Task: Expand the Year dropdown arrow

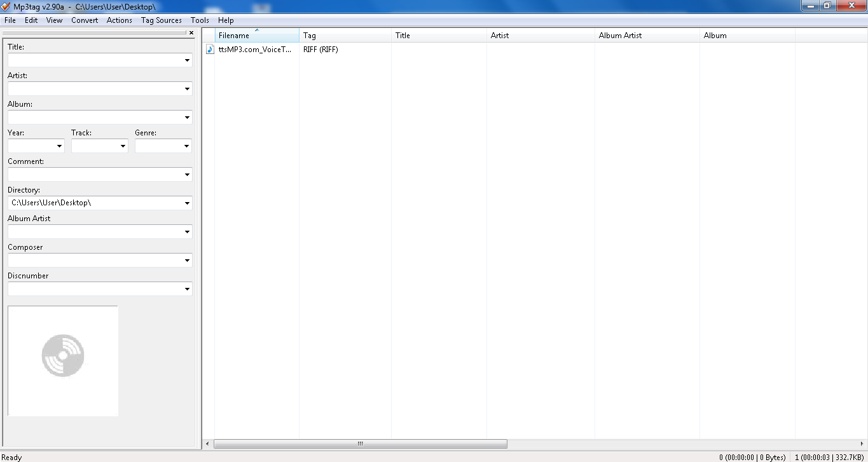Action: click(60, 146)
